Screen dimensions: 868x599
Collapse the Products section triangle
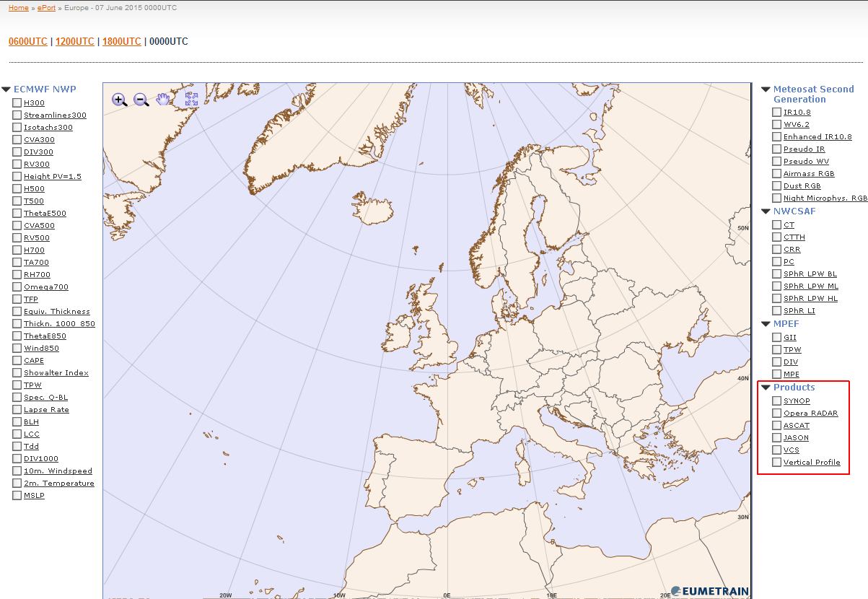[x=766, y=388]
